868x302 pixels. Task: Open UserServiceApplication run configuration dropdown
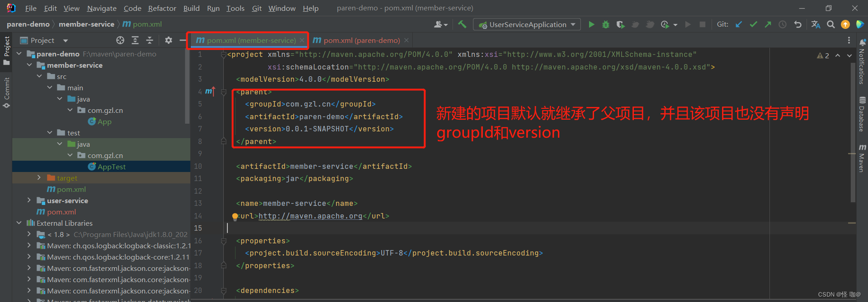527,24
